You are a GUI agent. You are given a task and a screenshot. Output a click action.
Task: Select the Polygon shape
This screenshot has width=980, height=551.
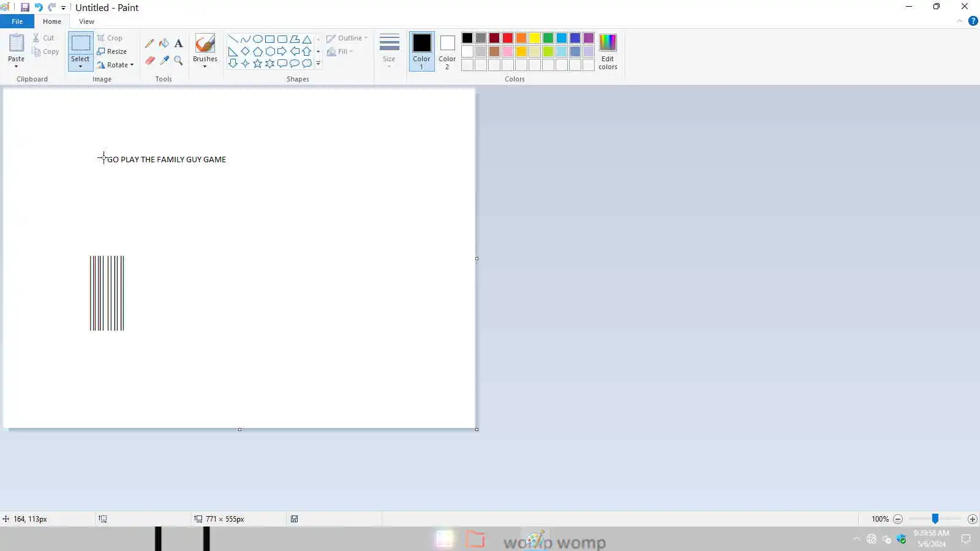(295, 39)
